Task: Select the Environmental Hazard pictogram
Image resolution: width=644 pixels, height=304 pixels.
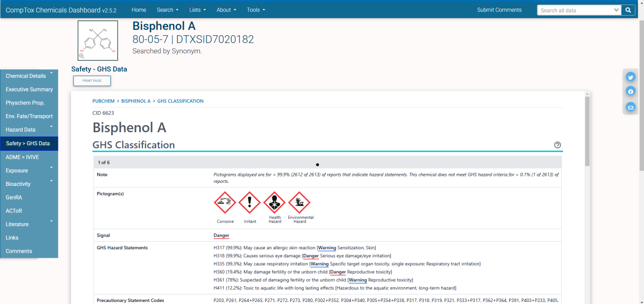Action: point(300,203)
